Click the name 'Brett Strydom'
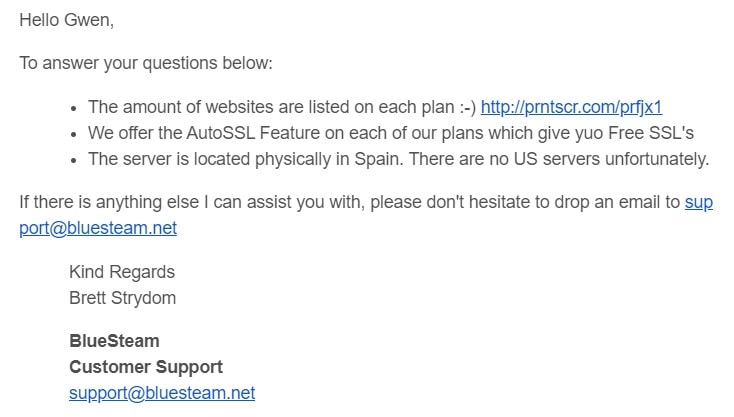Image resolution: width=734 pixels, height=417 pixels. 123,298
